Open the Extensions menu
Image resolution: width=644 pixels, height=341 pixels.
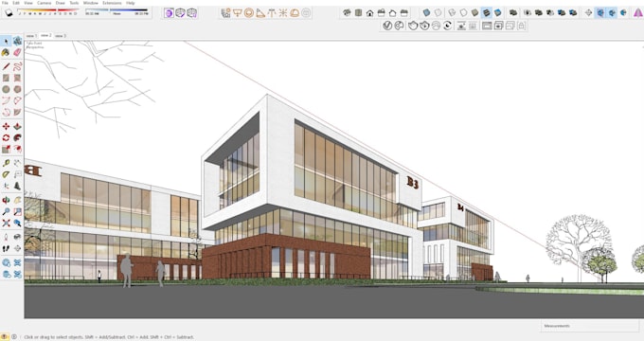coord(112,3)
